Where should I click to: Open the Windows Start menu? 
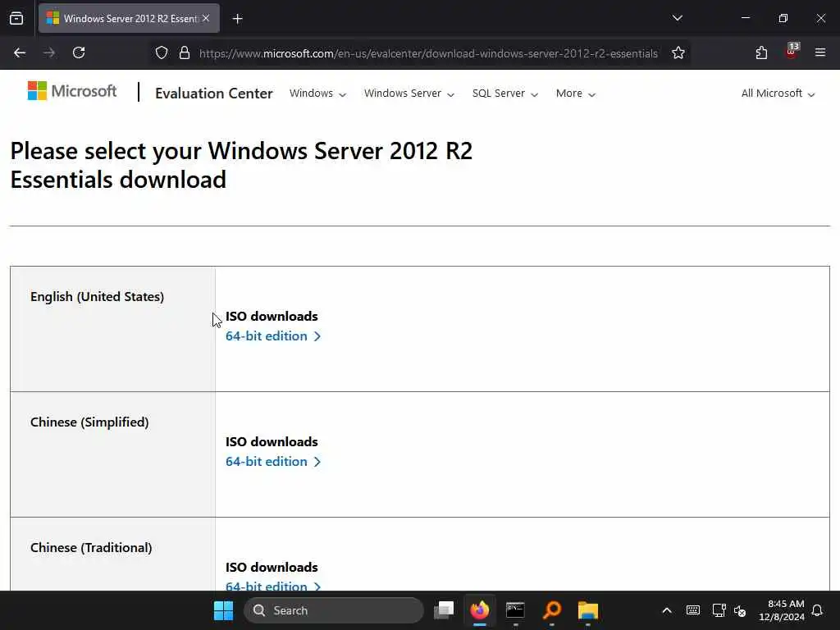pos(223,610)
